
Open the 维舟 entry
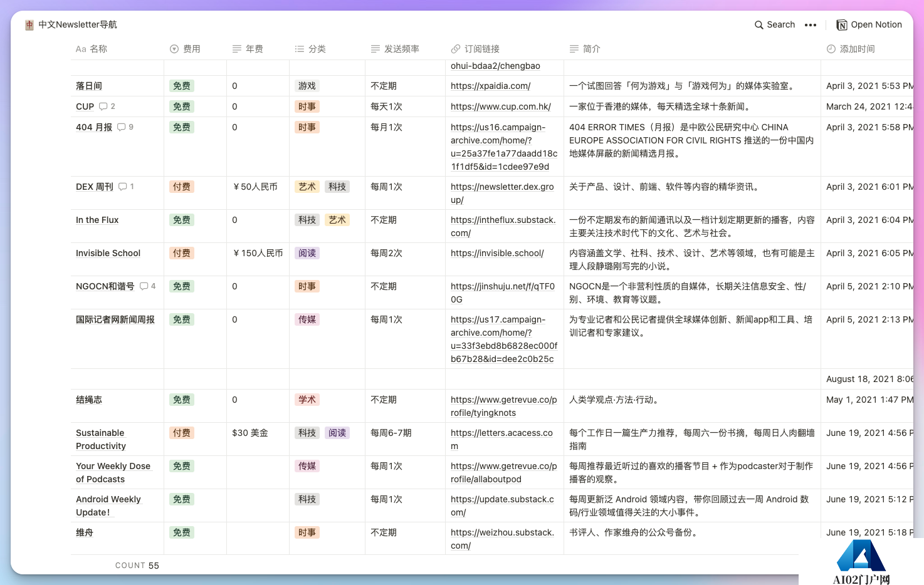[85, 533]
